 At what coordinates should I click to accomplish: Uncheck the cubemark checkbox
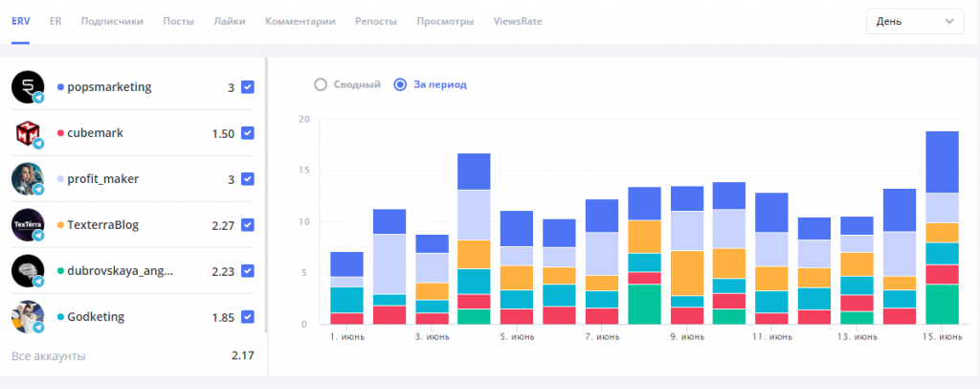pyautogui.click(x=248, y=133)
